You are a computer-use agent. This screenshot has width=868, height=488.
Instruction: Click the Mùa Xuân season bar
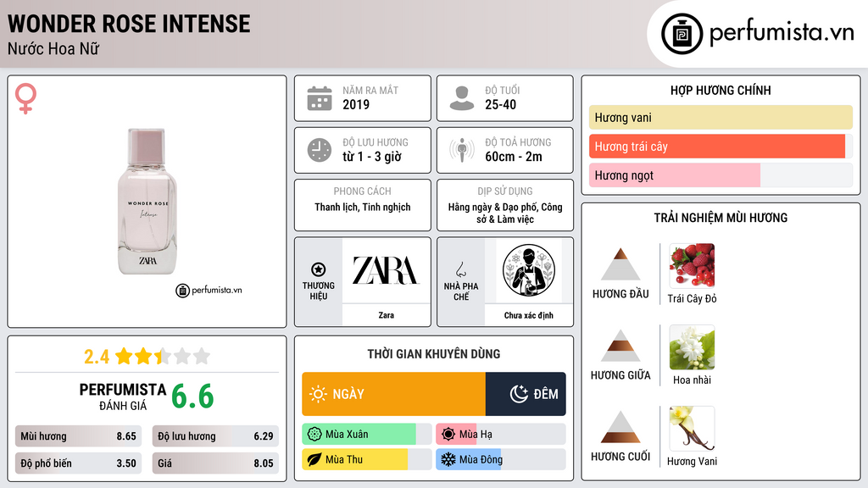[366, 434]
